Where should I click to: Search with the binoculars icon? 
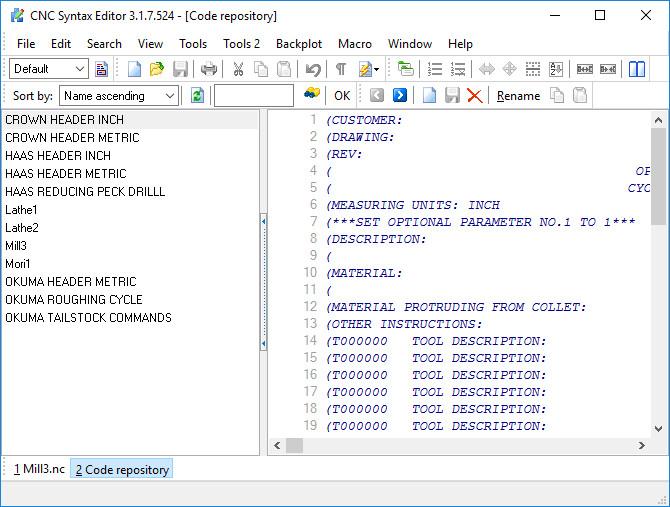pos(312,93)
